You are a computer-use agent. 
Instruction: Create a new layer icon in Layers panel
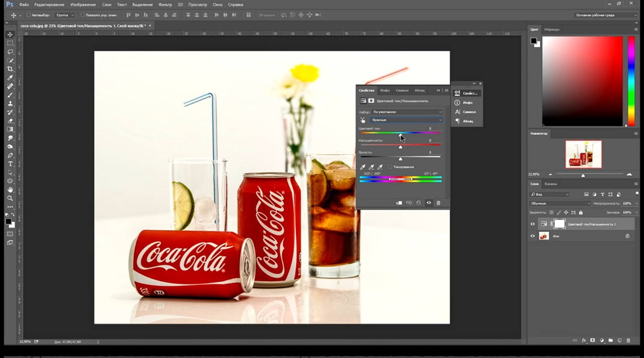tap(620, 340)
